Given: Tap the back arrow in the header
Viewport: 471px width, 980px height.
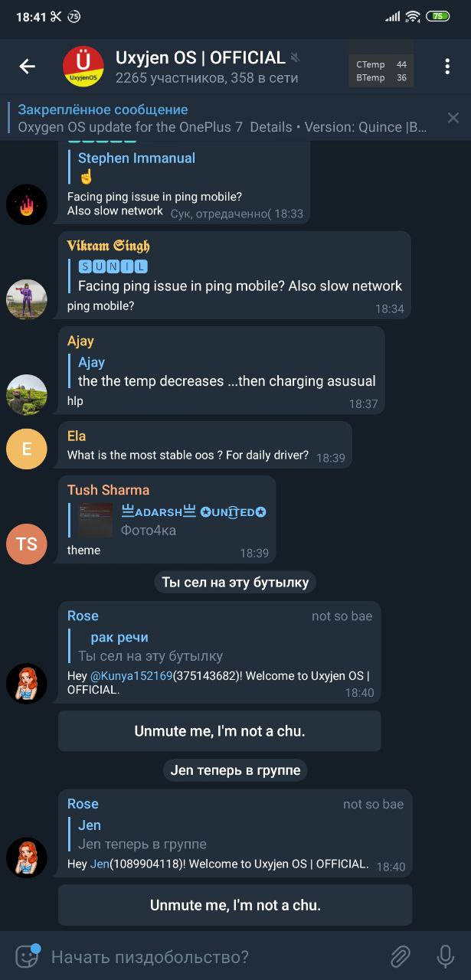Looking at the screenshot, I should coord(28,67).
